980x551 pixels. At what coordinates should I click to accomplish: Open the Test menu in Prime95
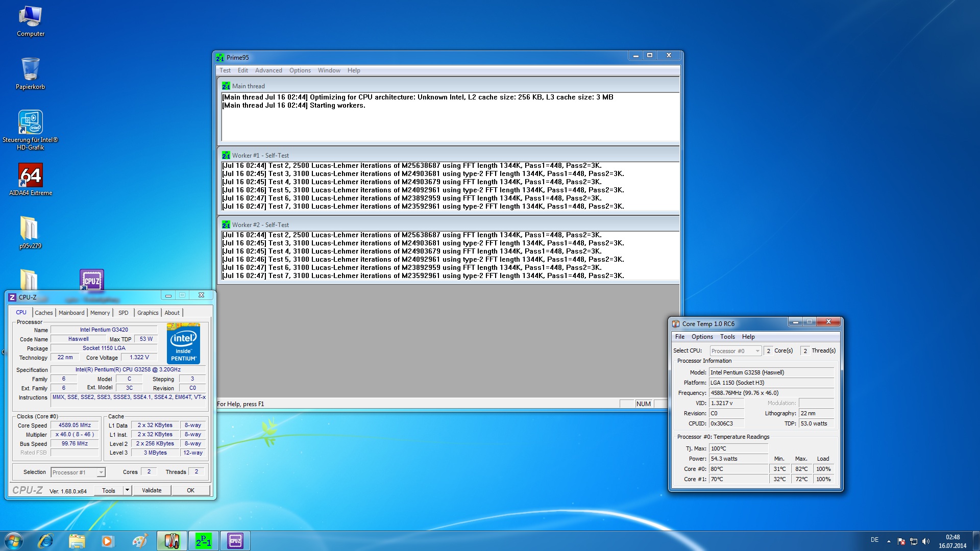point(225,70)
